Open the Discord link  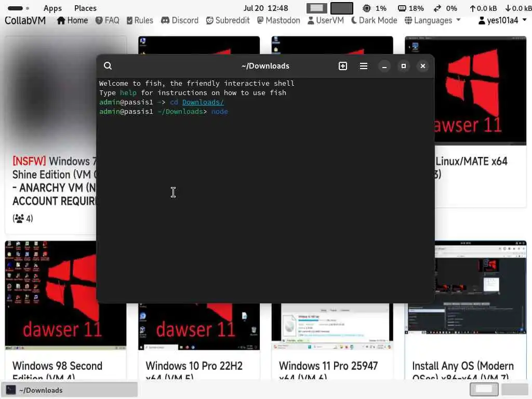click(180, 20)
